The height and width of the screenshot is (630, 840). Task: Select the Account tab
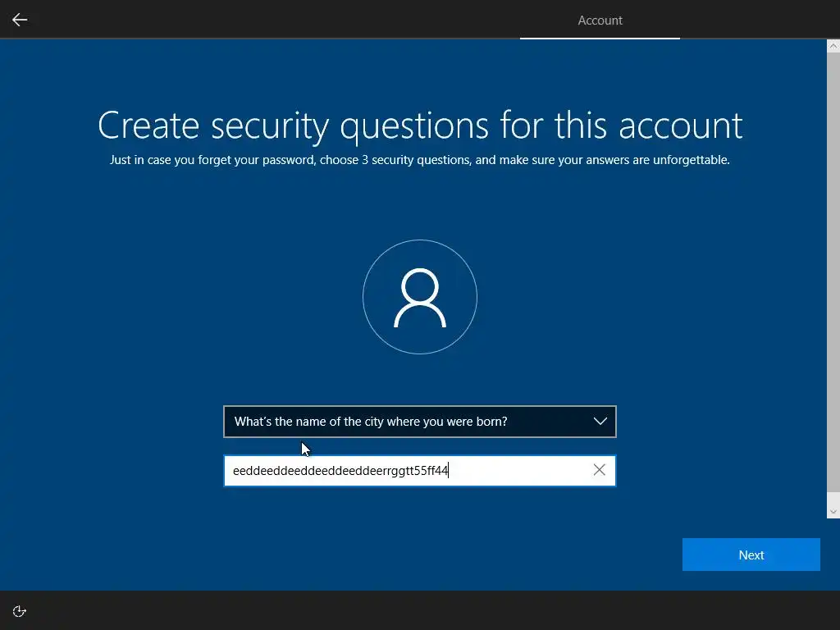(x=600, y=21)
